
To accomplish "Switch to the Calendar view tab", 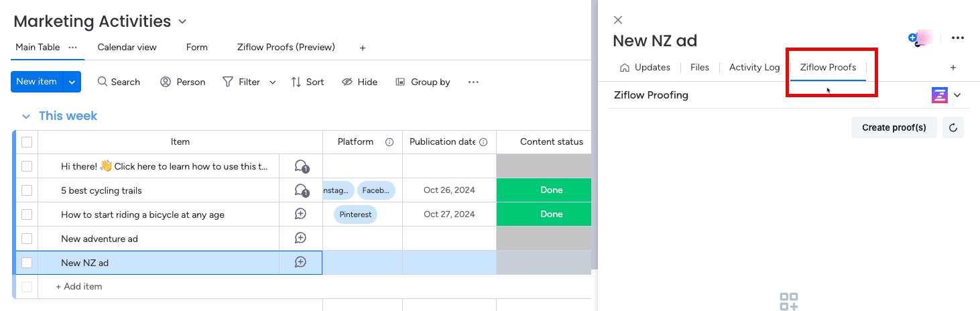I will (127, 48).
